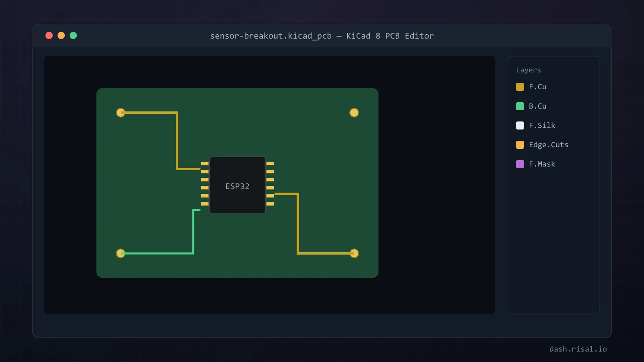Click the sensor-breakout.kicad_pcb window title
The height and width of the screenshot is (362, 644).
(322, 36)
